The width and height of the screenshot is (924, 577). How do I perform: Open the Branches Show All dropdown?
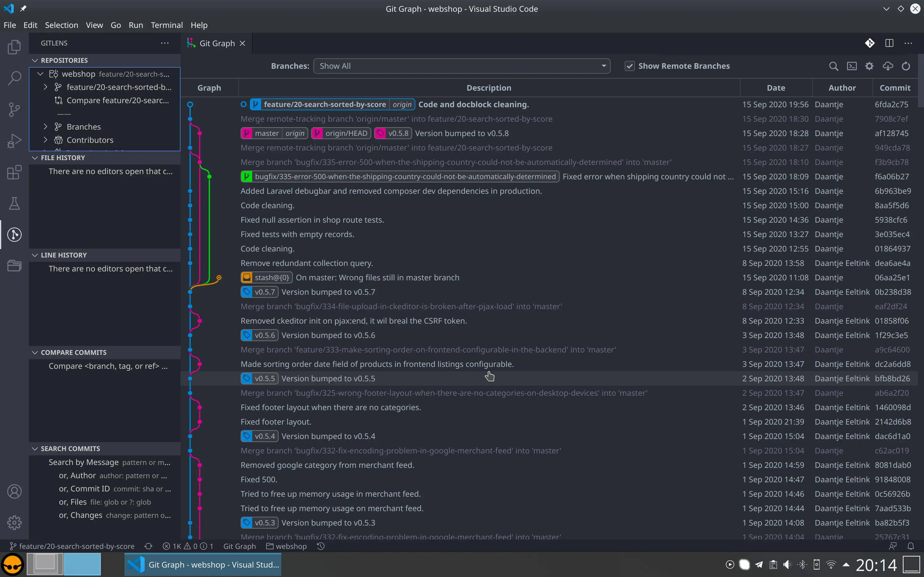click(x=462, y=66)
